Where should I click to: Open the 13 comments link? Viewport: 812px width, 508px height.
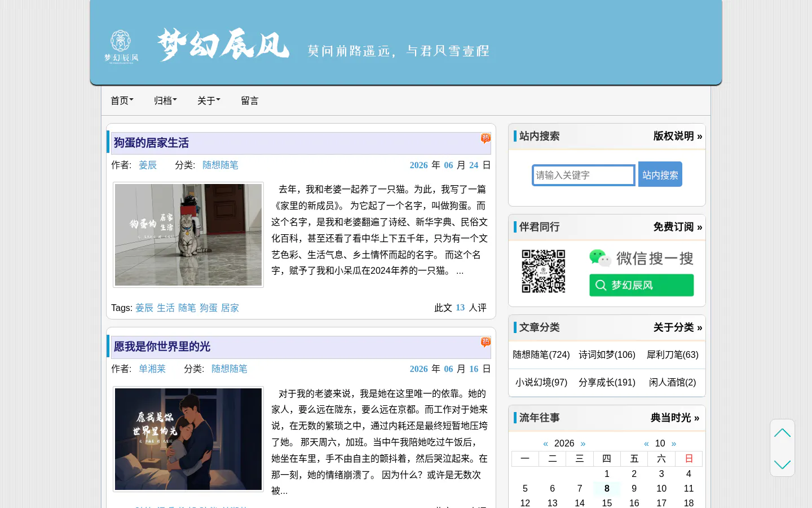pyautogui.click(x=460, y=308)
